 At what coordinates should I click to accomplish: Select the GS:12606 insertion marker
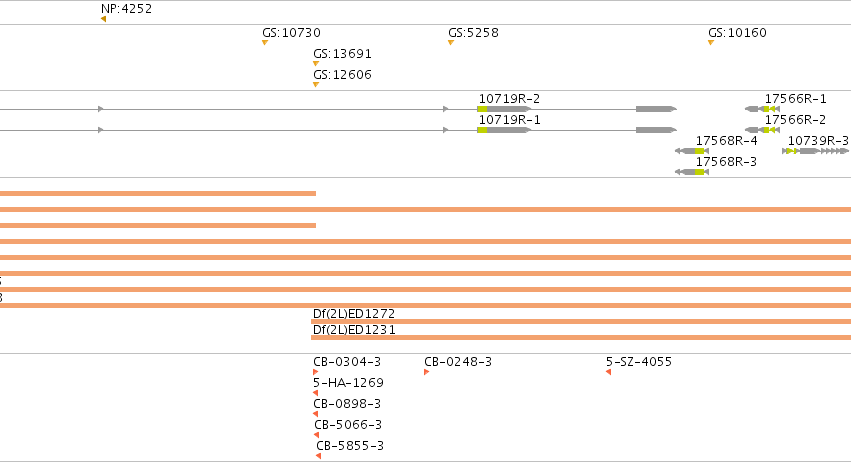(316, 84)
